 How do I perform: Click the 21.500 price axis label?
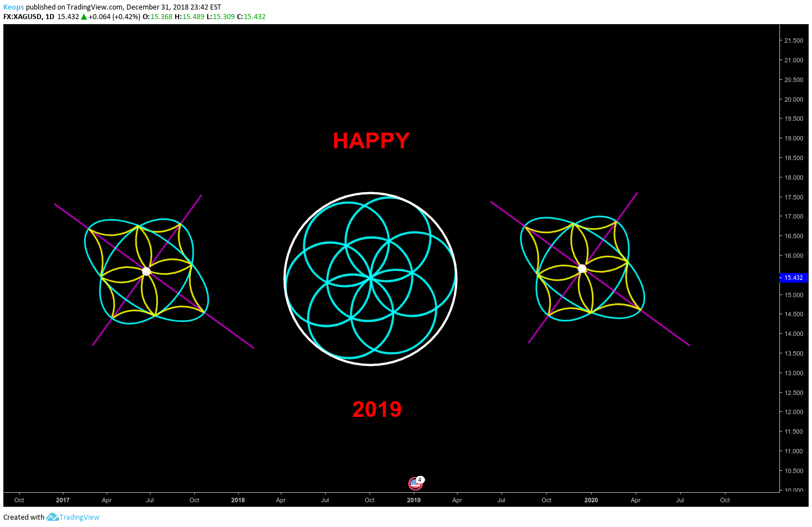click(x=793, y=40)
